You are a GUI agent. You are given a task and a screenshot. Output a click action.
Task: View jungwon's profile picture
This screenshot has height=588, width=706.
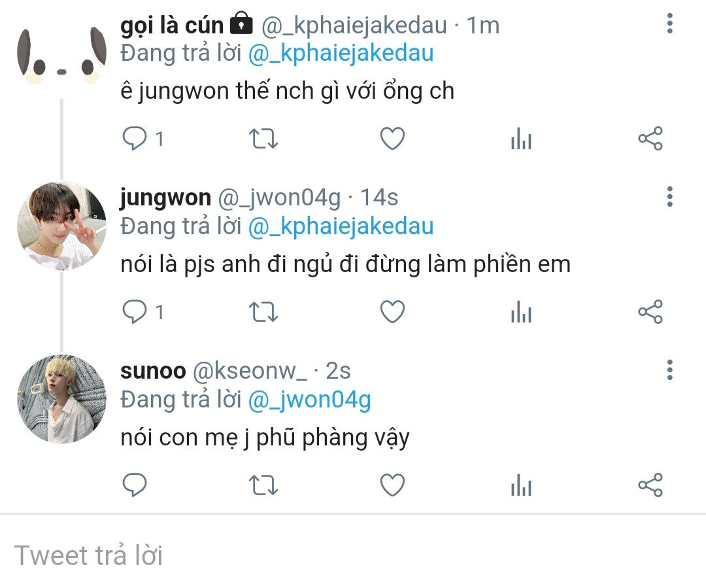(61, 226)
